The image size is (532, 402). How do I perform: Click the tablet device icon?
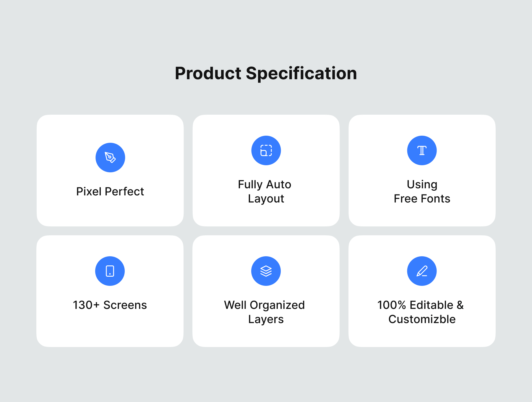point(110,271)
